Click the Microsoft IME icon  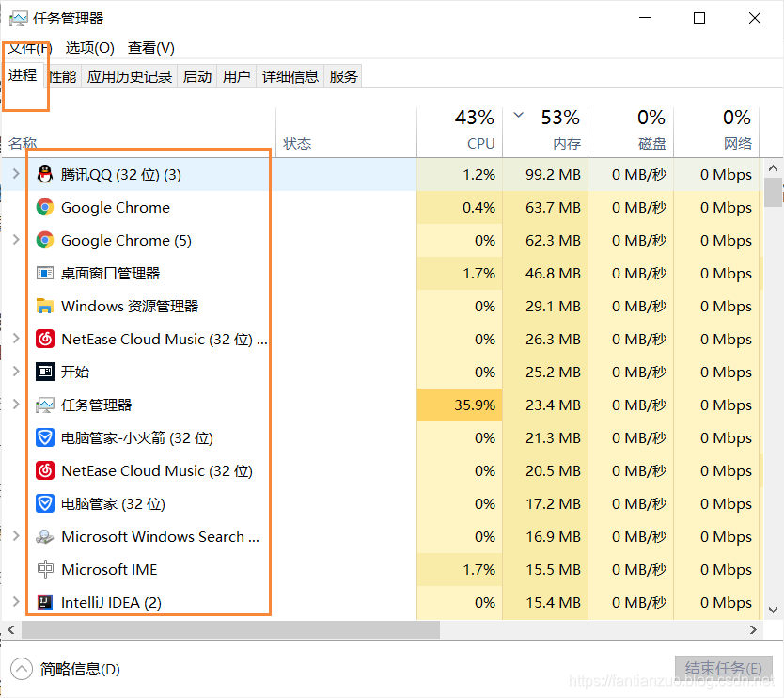[45, 569]
